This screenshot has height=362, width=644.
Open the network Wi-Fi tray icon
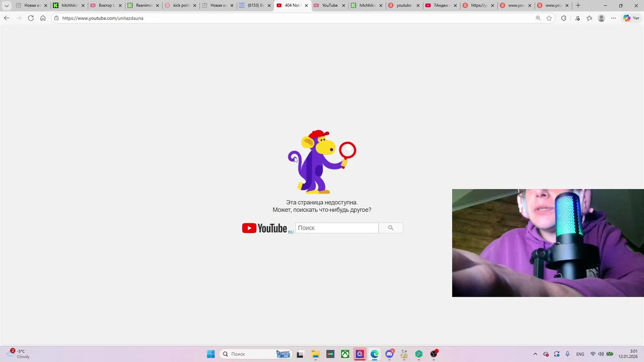point(593,354)
